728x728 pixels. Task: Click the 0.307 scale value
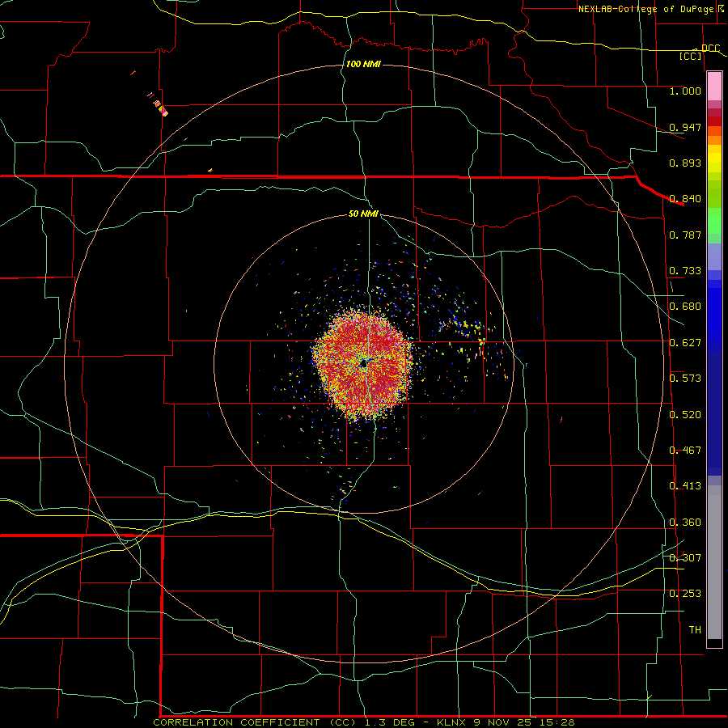click(x=685, y=557)
